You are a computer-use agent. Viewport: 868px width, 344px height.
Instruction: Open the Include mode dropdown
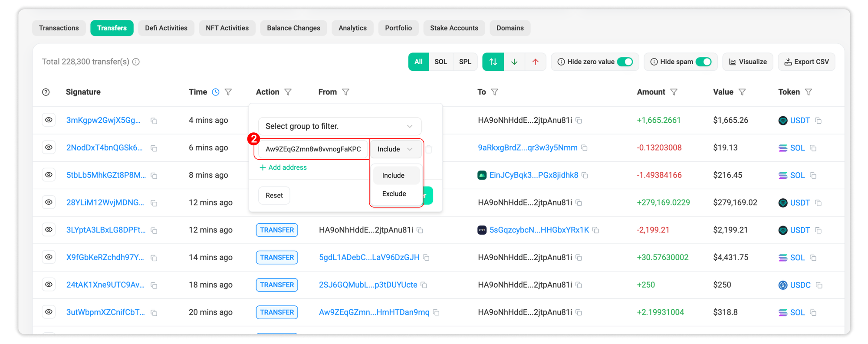pyautogui.click(x=395, y=149)
